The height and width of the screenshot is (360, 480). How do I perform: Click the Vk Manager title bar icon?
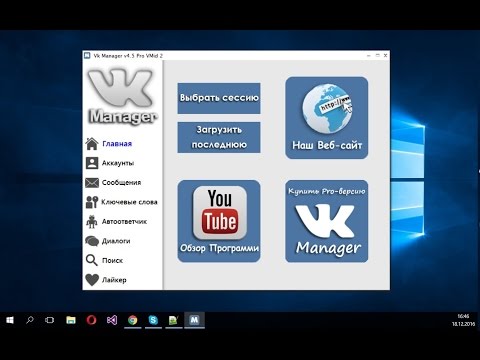[87, 55]
